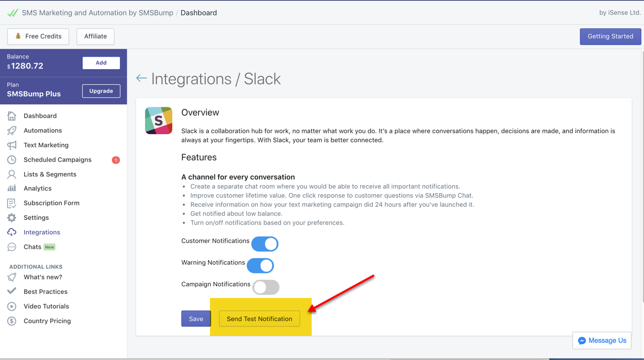
Task: Turn off Customer Notifications toggle
Action: click(x=265, y=244)
